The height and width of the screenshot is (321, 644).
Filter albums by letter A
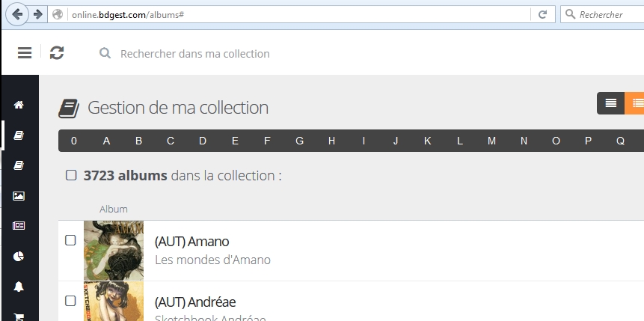(106, 141)
